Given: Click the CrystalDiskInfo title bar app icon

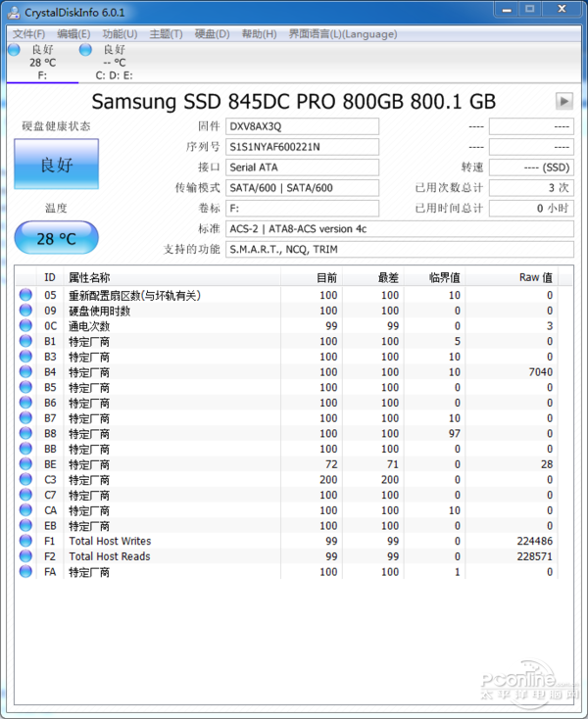Looking at the screenshot, I should tap(14, 12).
